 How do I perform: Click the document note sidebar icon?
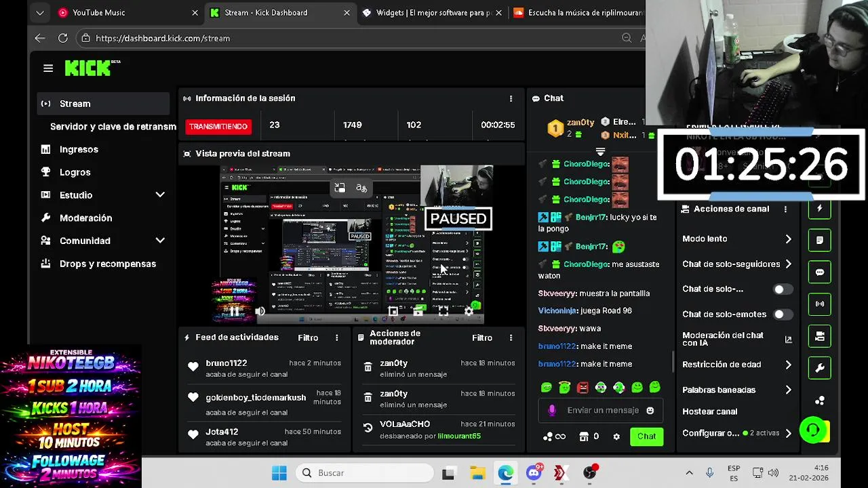click(x=819, y=241)
